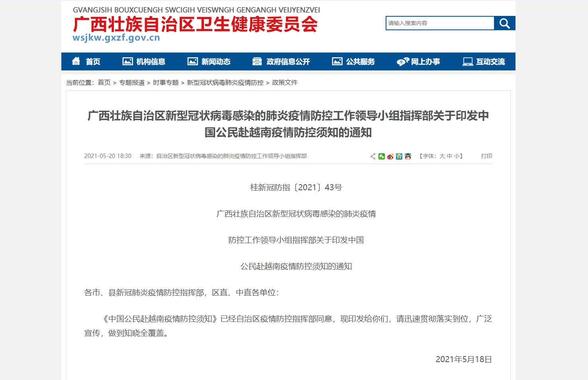This screenshot has height=380, width=588.
Task: Click the search input field
Action: click(440, 23)
